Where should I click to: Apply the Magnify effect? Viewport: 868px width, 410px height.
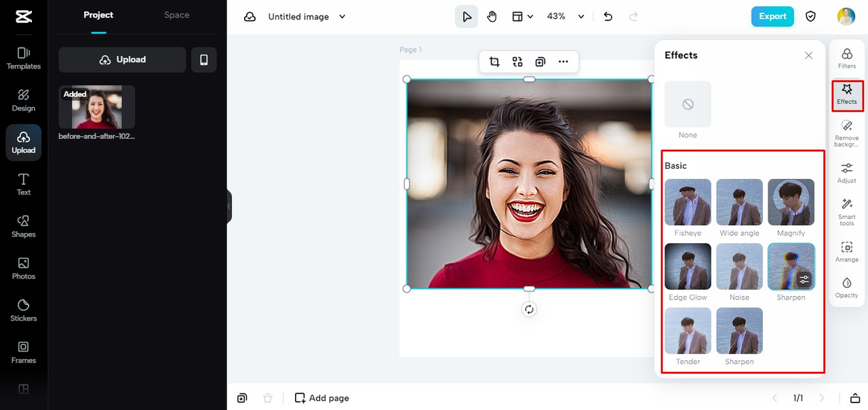pos(791,202)
